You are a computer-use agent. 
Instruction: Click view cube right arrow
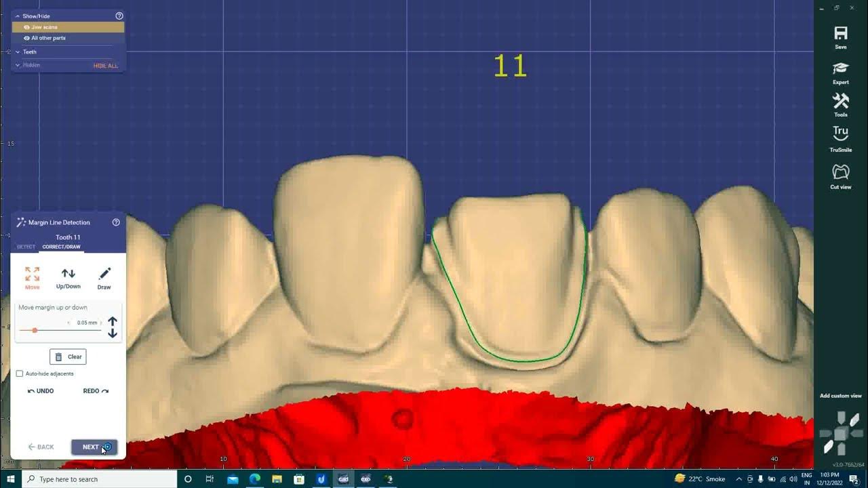click(x=856, y=434)
